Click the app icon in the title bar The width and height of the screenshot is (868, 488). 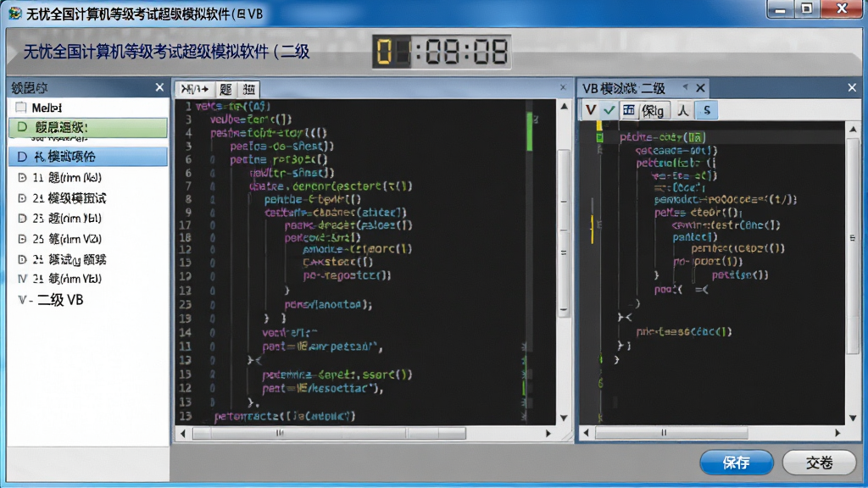click(x=15, y=13)
